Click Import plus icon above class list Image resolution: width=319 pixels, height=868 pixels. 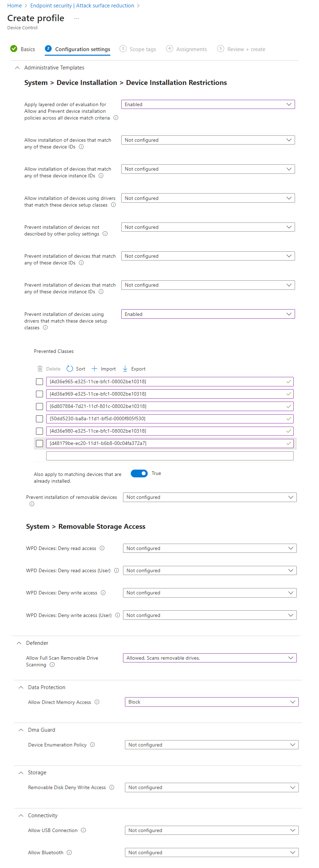[x=94, y=369]
